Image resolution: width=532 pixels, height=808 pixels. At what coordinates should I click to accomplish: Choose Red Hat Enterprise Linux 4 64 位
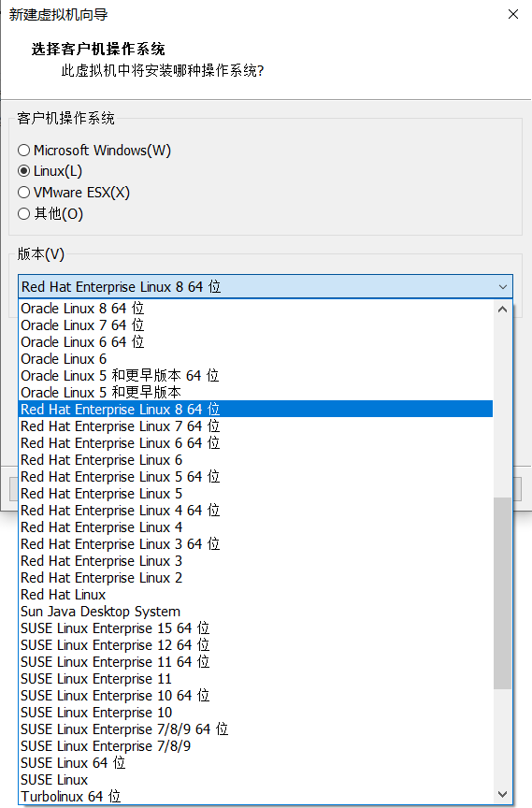coord(255,511)
